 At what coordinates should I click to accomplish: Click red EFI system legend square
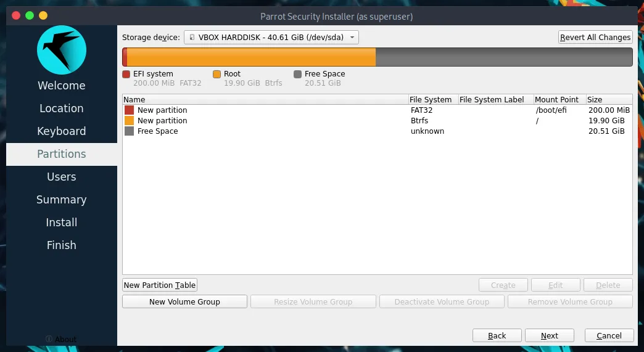(x=126, y=74)
